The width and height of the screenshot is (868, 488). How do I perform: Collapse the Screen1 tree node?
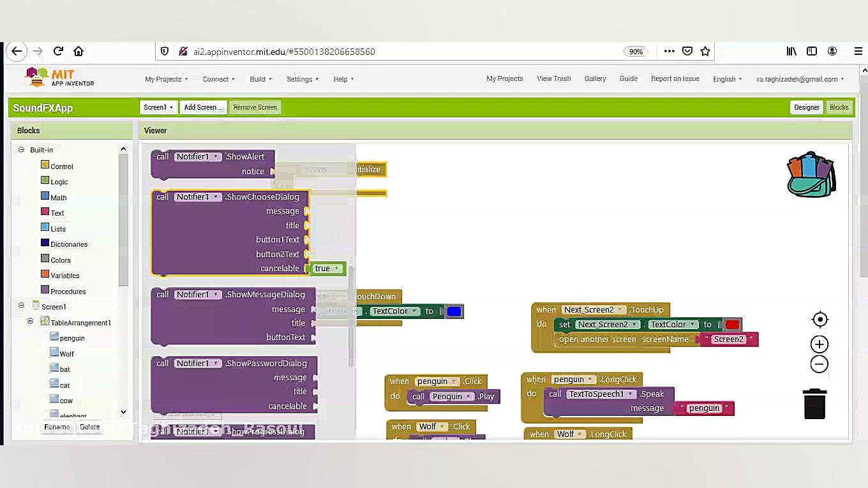tap(21, 306)
